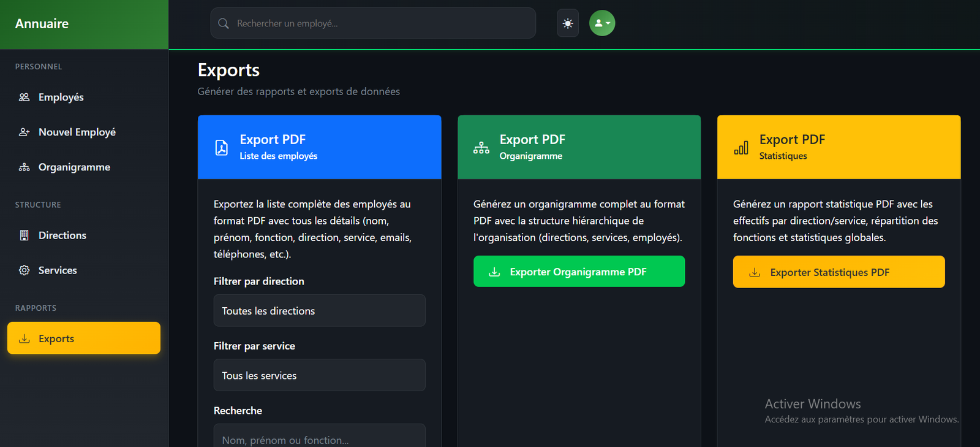
Task: Toggle light/dark theme with sun icon
Action: 568,23
